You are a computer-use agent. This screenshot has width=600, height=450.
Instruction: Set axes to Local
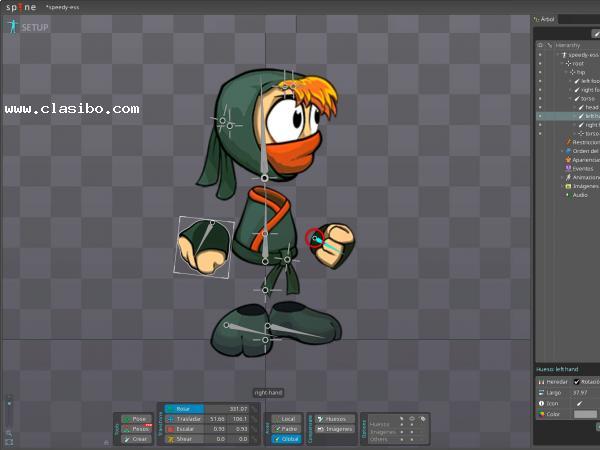[x=286, y=419]
